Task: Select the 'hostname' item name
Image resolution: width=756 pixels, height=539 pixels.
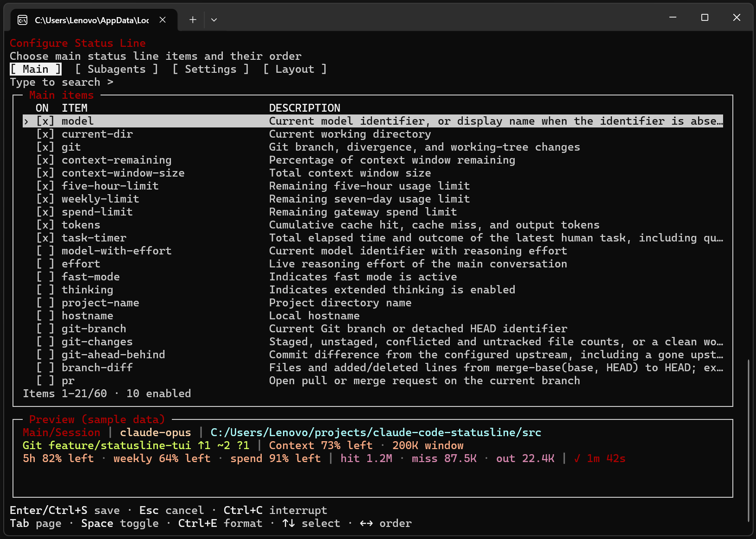Action: [88, 316]
